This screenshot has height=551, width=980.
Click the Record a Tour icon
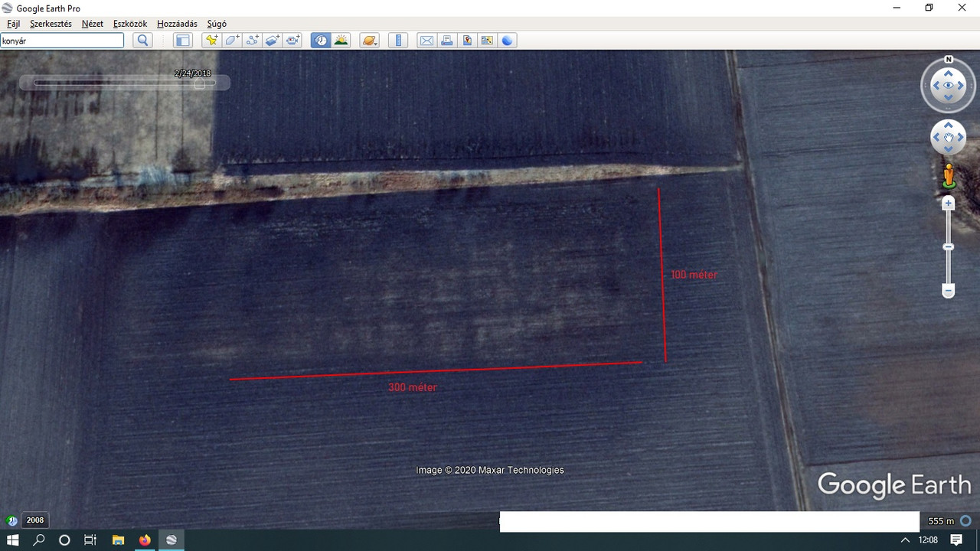coord(293,41)
